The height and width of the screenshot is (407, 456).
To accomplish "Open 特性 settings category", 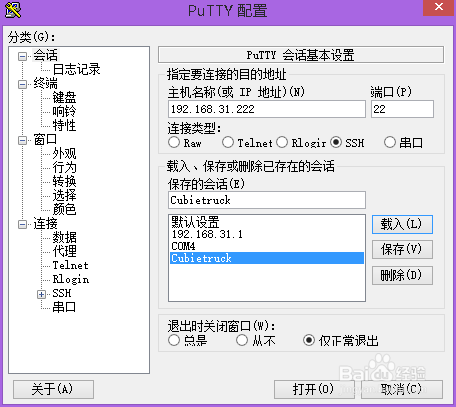I will 64,126.
